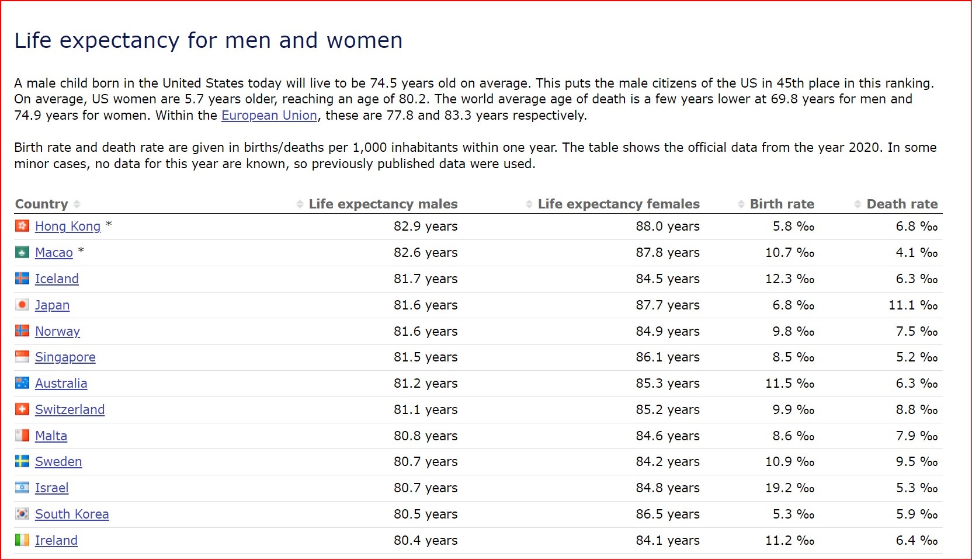Image resolution: width=972 pixels, height=560 pixels.
Task: Follow the Australia country link
Action: coord(61,384)
